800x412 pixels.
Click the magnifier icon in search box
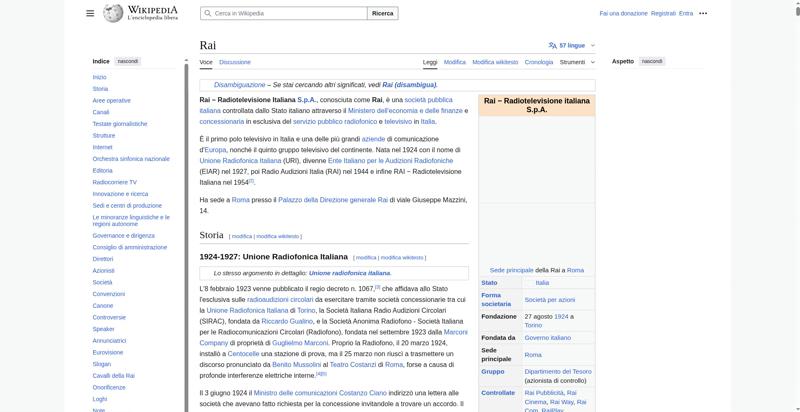click(x=208, y=13)
